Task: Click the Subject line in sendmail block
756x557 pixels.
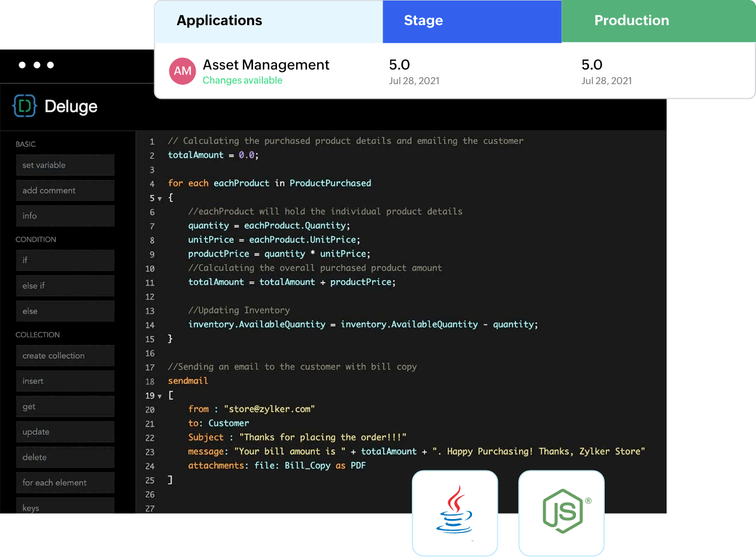Action: point(297,437)
